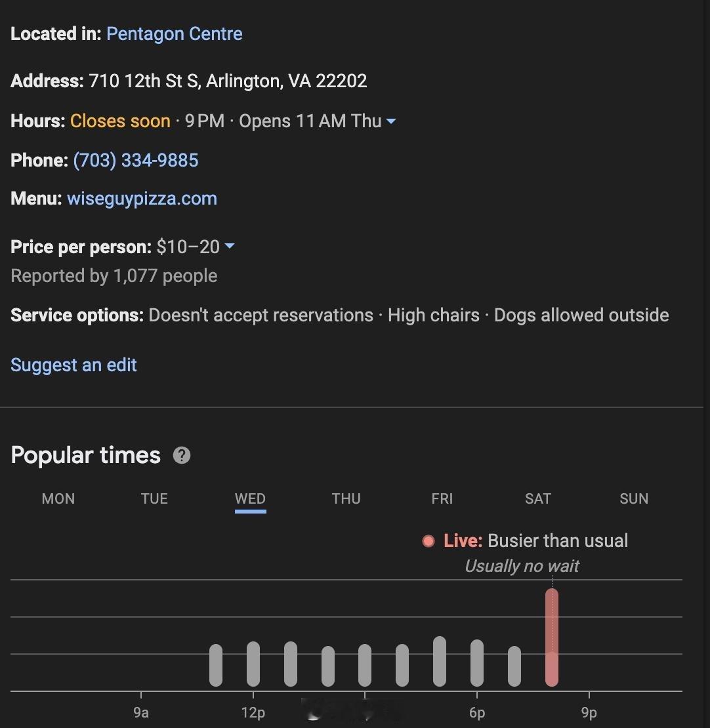Expand the hours dropdown arrow

(x=391, y=121)
